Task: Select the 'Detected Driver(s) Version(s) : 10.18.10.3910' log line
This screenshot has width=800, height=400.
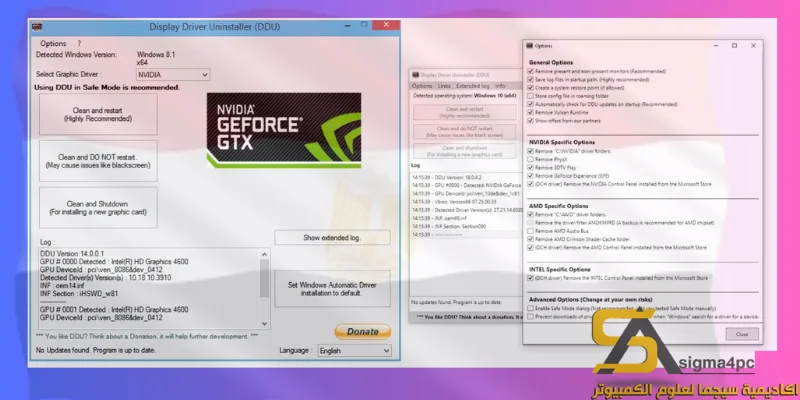Action: 106,278
